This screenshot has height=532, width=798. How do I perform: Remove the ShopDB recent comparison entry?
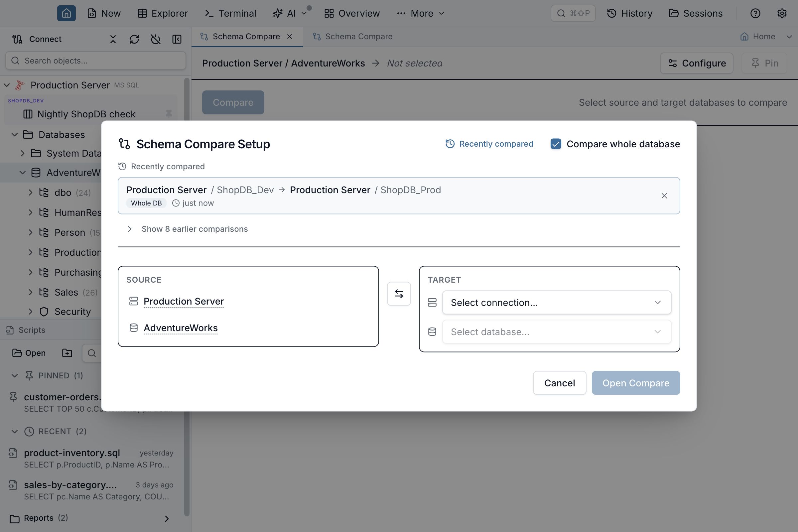(x=664, y=196)
